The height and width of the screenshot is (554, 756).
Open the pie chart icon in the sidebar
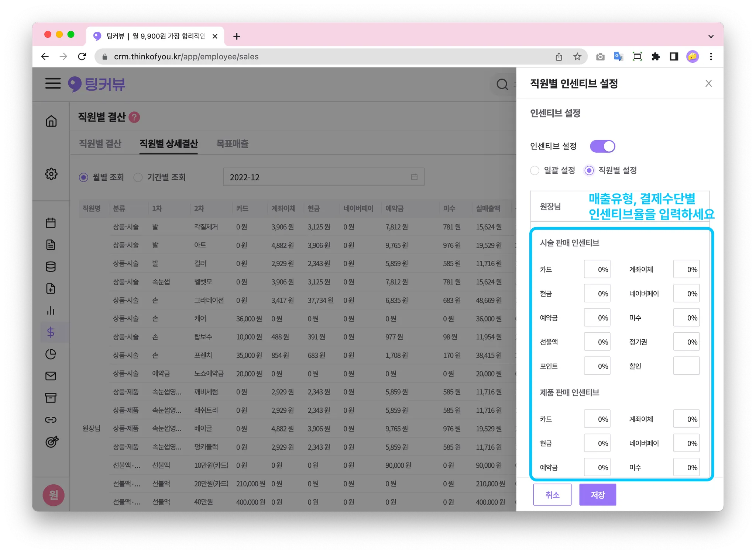point(51,354)
